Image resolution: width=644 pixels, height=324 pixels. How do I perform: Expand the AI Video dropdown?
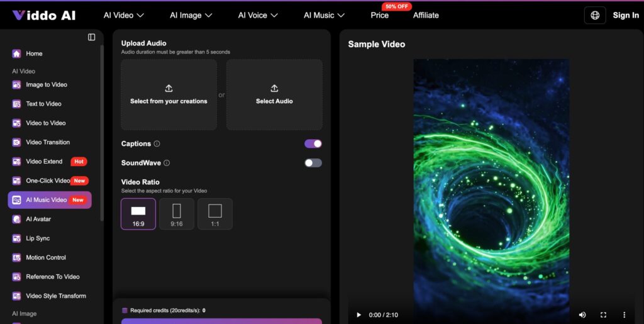click(x=124, y=15)
